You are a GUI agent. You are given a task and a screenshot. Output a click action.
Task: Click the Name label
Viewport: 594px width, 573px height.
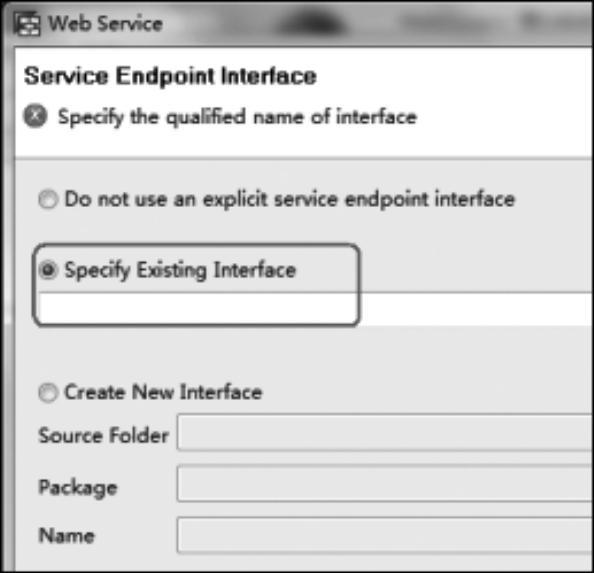click(67, 536)
